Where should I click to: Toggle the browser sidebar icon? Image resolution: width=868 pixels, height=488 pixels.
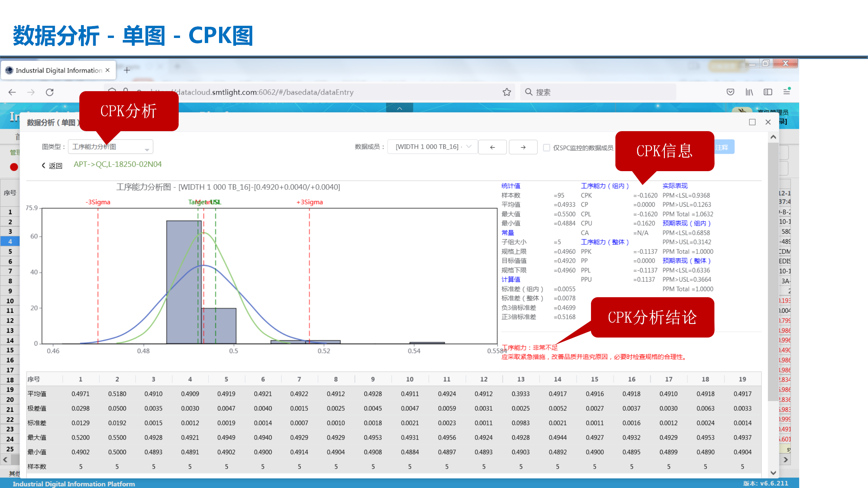[x=768, y=92]
